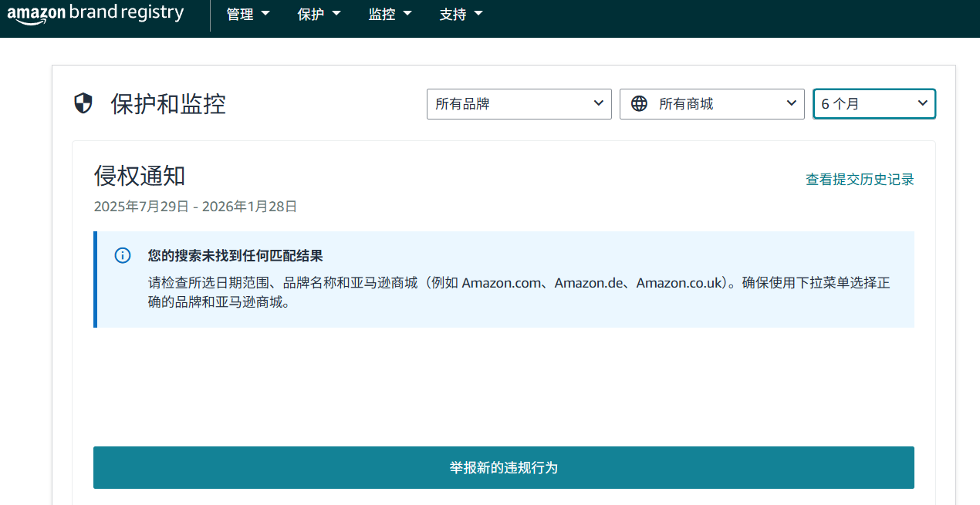
Task: Click the caret arrow next to 支持
Action: pyautogui.click(x=478, y=14)
